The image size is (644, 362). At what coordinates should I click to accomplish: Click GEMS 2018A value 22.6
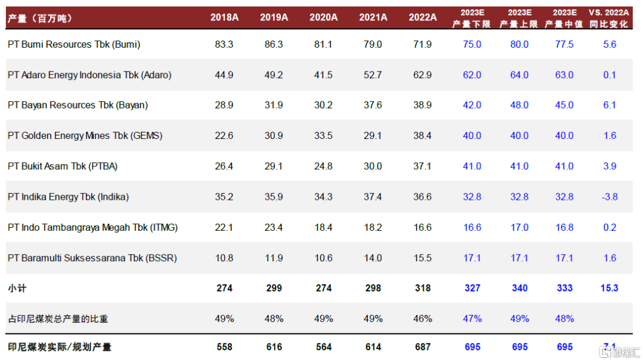pos(224,135)
